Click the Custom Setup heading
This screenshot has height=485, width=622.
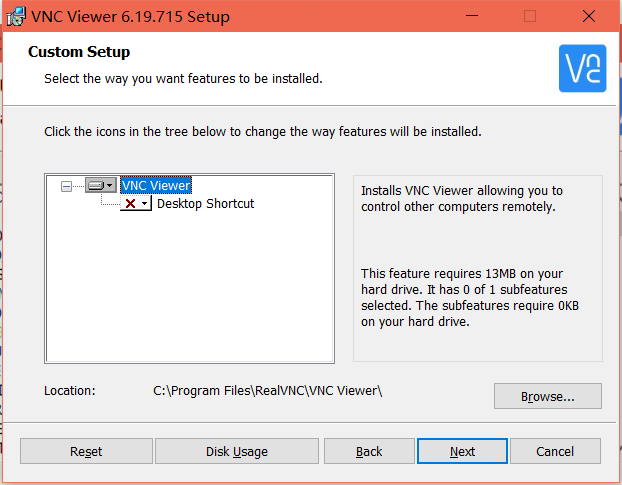click(x=79, y=52)
